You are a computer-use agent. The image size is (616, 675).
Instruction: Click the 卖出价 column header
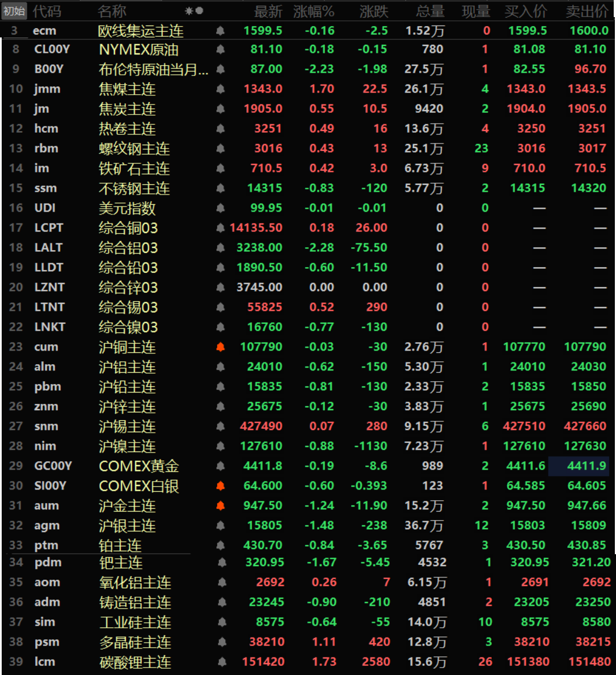[587, 11]
